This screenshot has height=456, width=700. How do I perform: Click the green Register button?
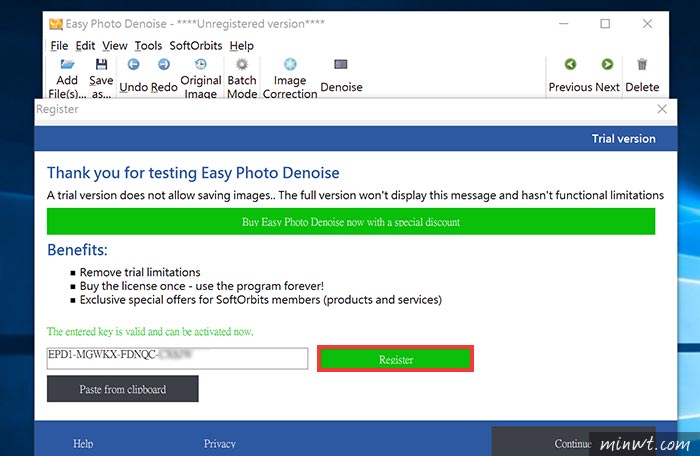pos(396,359)
